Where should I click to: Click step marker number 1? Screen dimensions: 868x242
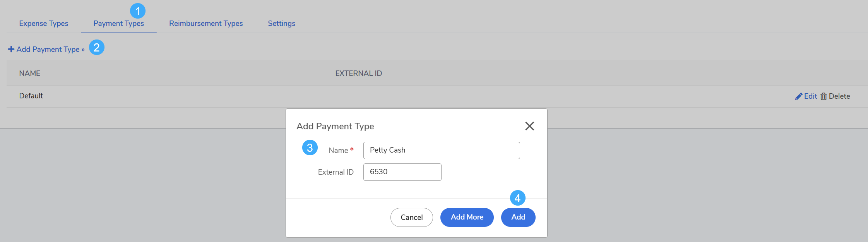[x=138, y=11]
